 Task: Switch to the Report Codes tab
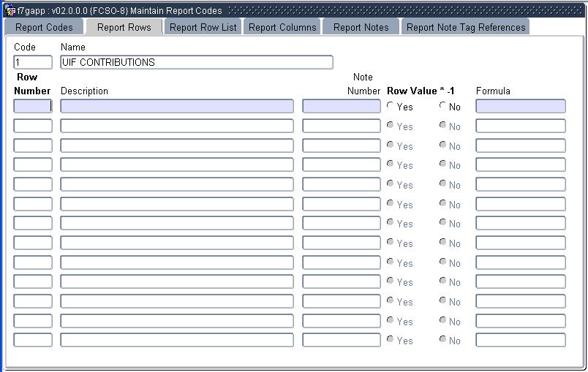click(44, 27)
